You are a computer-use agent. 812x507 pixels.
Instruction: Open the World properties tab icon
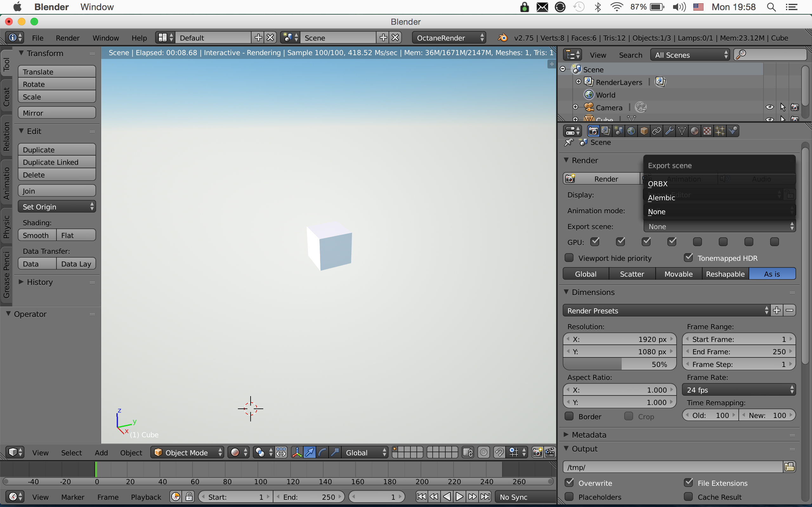(x=631, y=131)
